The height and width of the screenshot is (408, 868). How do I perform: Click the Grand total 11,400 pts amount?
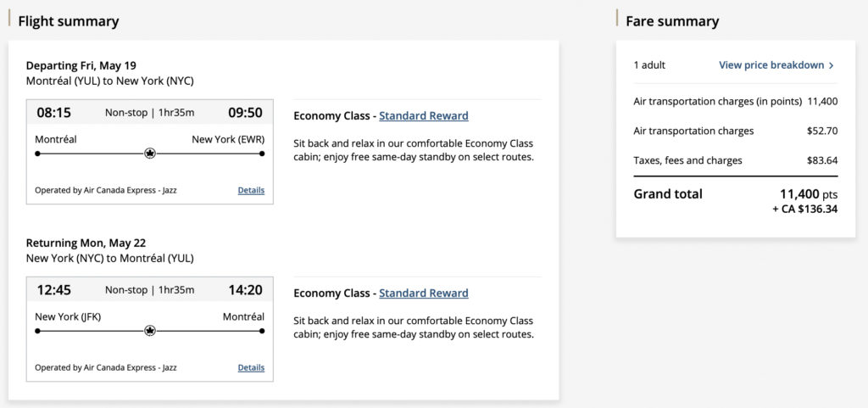pos(808,193)
